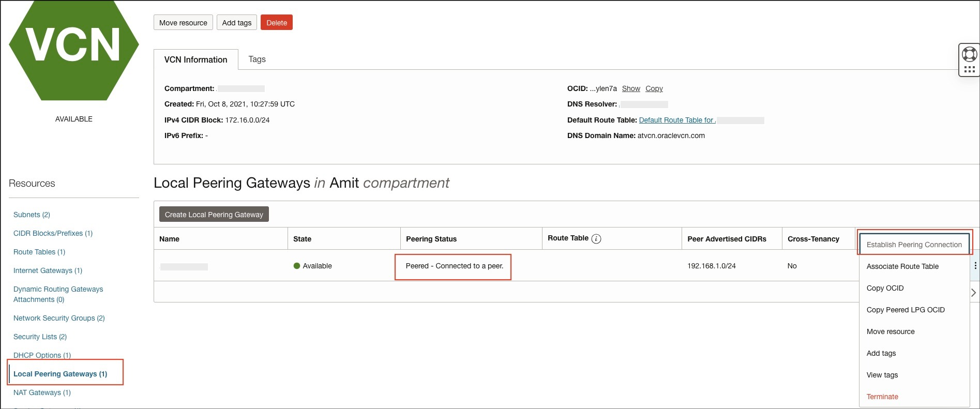Click Show link next to OCID
Screen dimensions: 980x409
pyautogui.click(x=631, y=88)
